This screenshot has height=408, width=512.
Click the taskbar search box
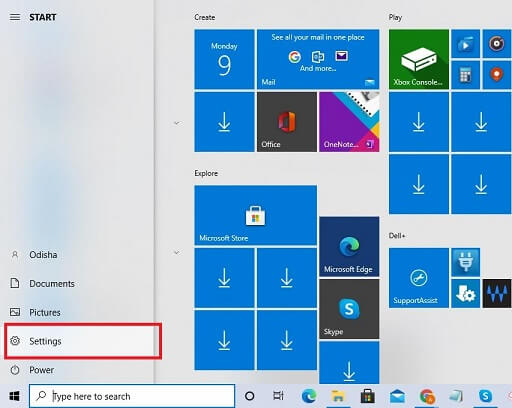coord(132,396)
